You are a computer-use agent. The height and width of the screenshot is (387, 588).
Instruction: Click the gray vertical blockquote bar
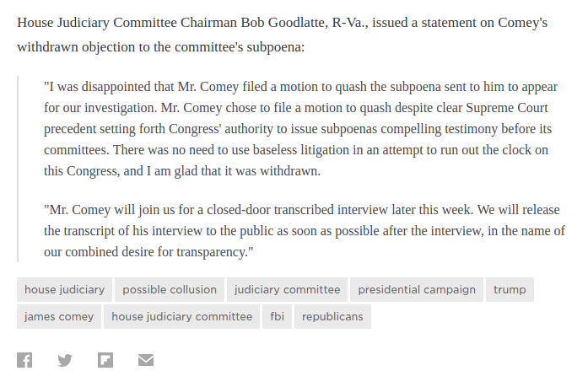(x=18, y=169)
